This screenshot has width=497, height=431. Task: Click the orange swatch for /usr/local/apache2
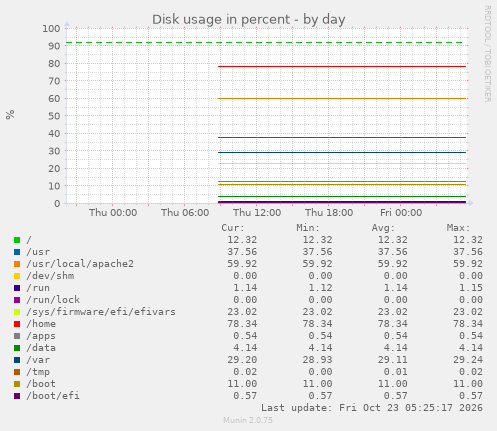17,264
